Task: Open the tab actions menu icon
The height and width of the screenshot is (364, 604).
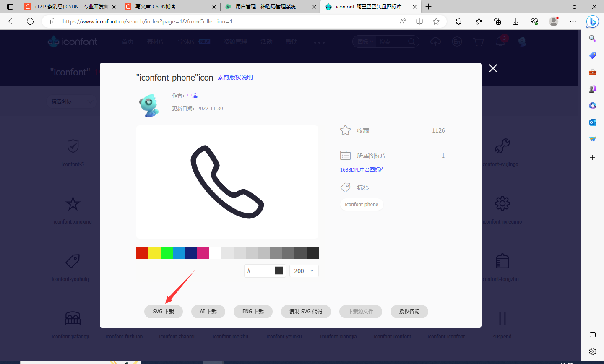Action: [x=10, y=7]
